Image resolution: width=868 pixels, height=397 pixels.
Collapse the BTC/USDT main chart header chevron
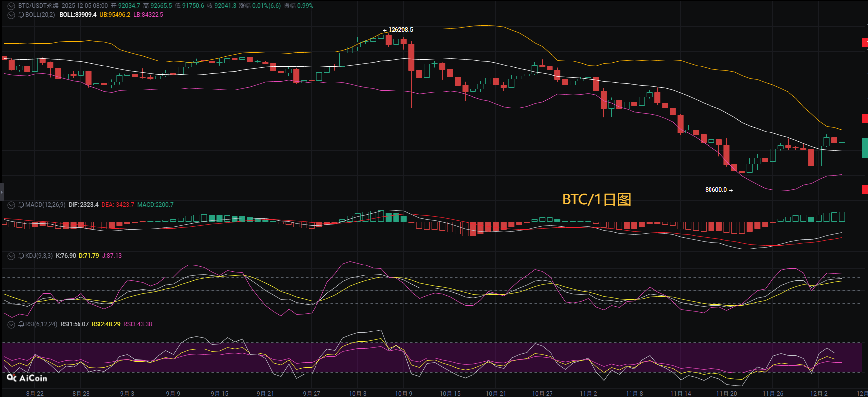(11, 6)
